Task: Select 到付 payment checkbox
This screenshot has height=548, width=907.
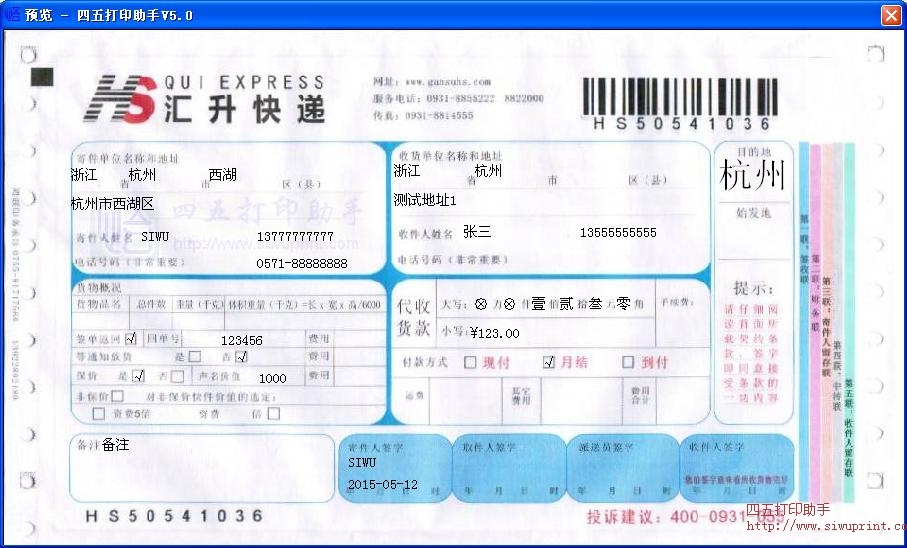Action: coord(628,362)
